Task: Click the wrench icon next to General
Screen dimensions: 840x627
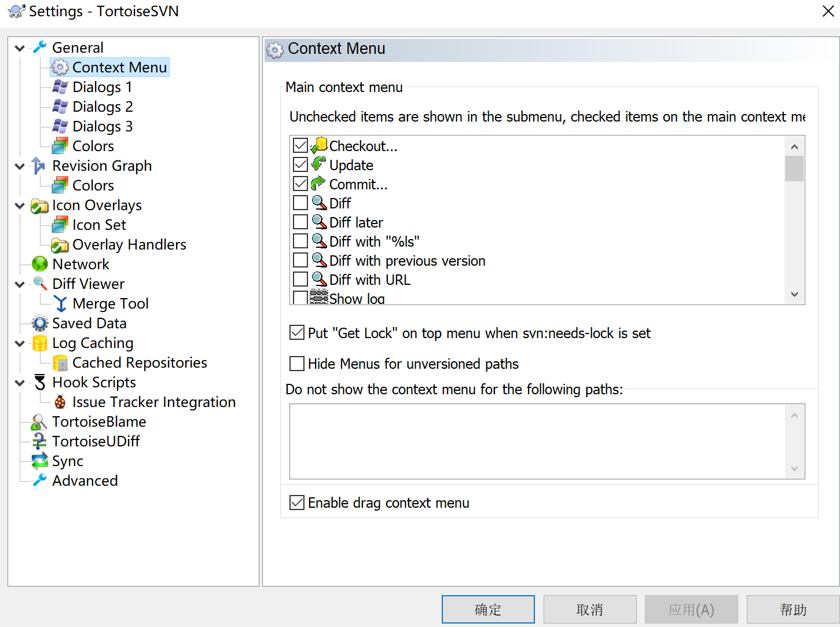Action: 40,47
